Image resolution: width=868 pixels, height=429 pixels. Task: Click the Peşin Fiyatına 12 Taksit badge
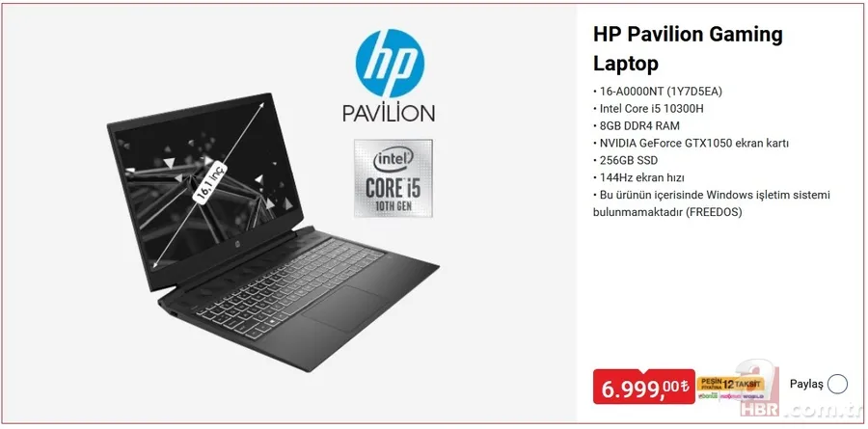pyautogui.click(x=730, y=384)
